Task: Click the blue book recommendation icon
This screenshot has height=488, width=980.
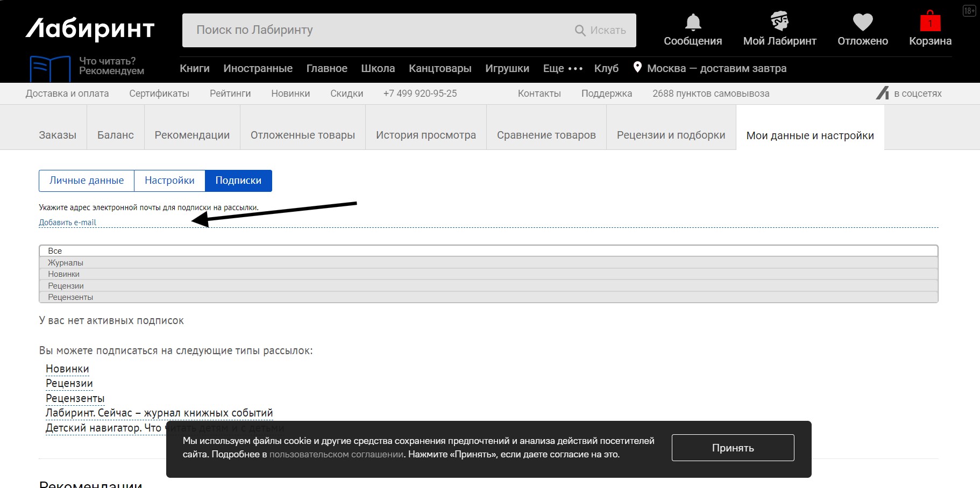Action: 49,69
